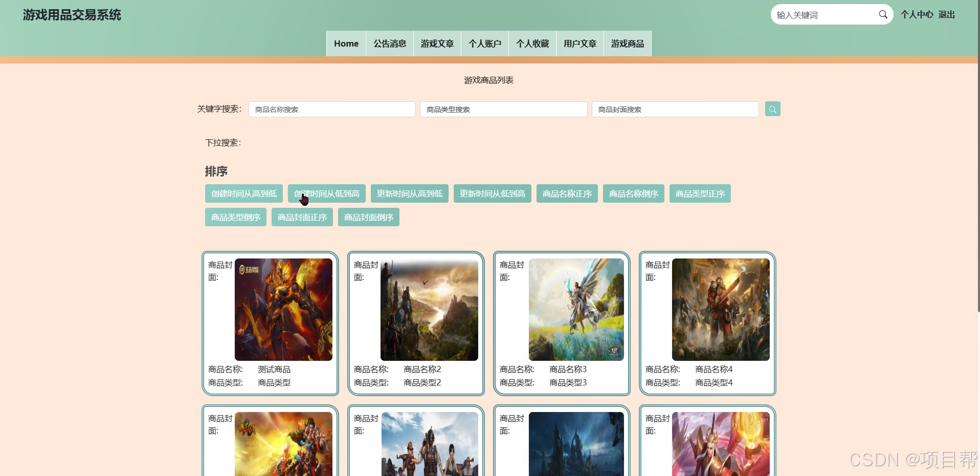Open the 用户文章 menu tab
Viewport: 980px width, 476px height.
click(580, 44)
